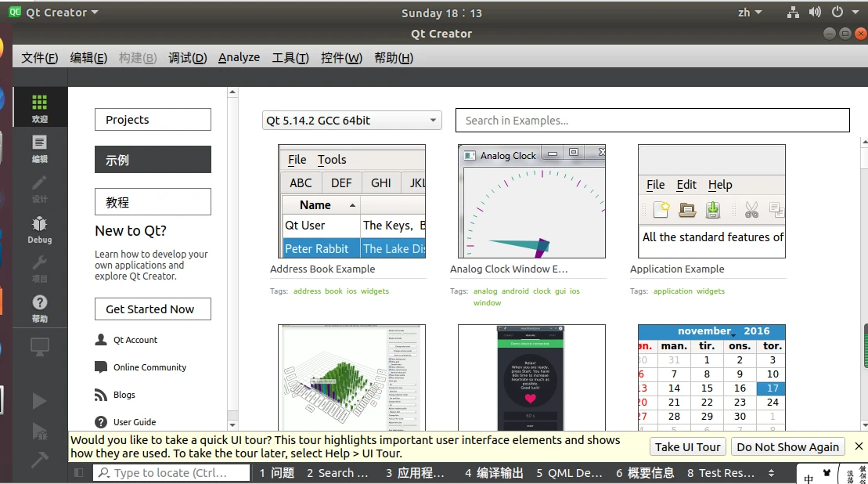Click left panel scrollbar down arrow

click(x=232, y=425)
